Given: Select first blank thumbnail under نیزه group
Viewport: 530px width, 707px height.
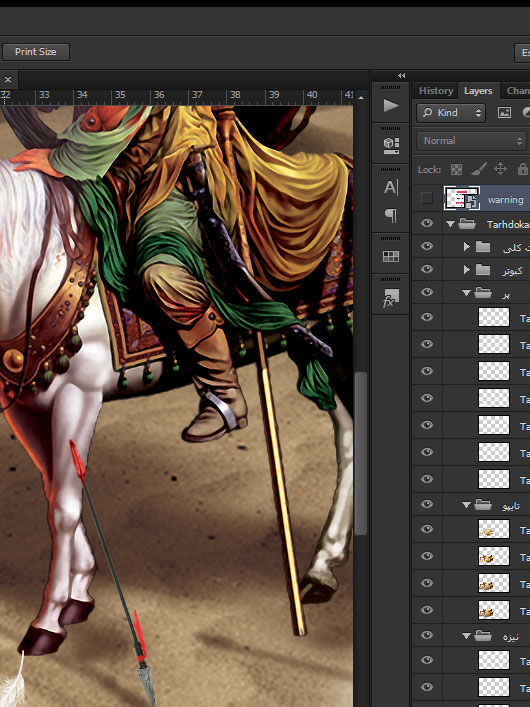Looking at the screenshot, I should 493,660.
